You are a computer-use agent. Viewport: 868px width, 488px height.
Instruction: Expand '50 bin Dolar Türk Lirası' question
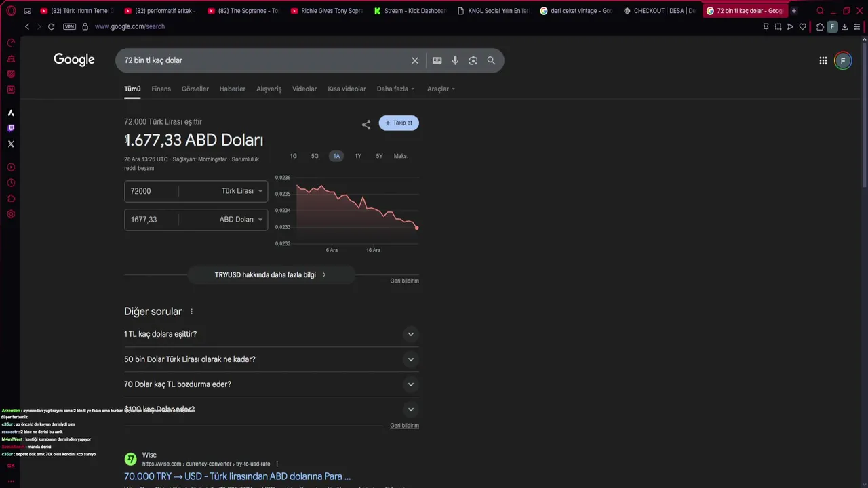271,359
